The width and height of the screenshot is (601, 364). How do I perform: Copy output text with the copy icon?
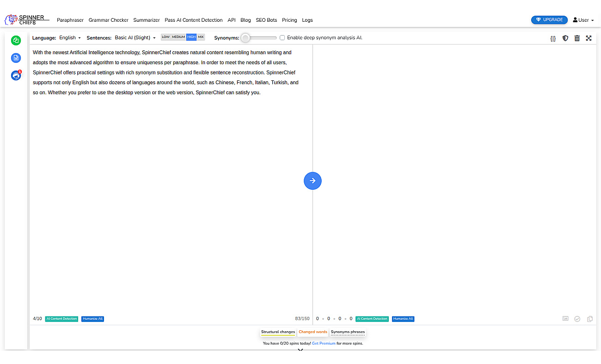(590, 319)
